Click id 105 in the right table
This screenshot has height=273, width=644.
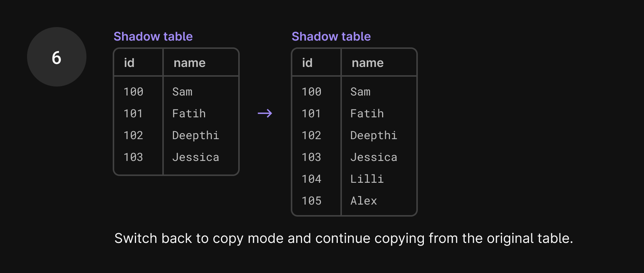pyautogui.click(x=311, y=200)
